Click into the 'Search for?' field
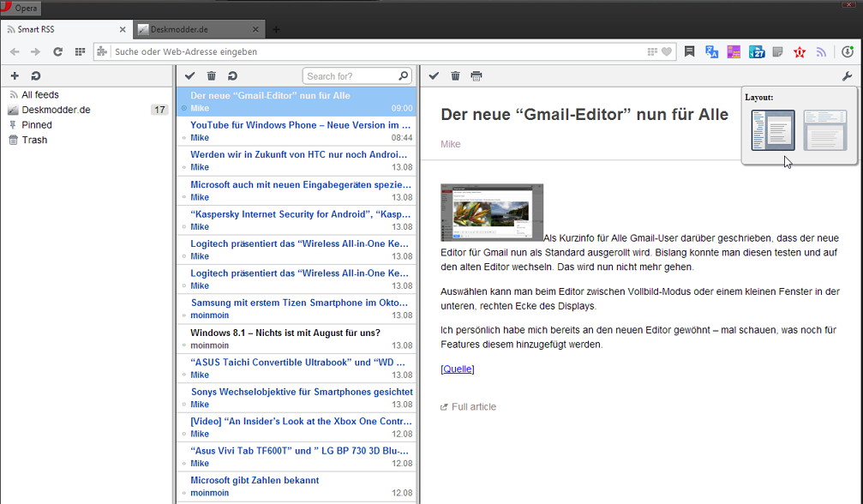Screen dimensions: 863x504 (x=351, y=76)
